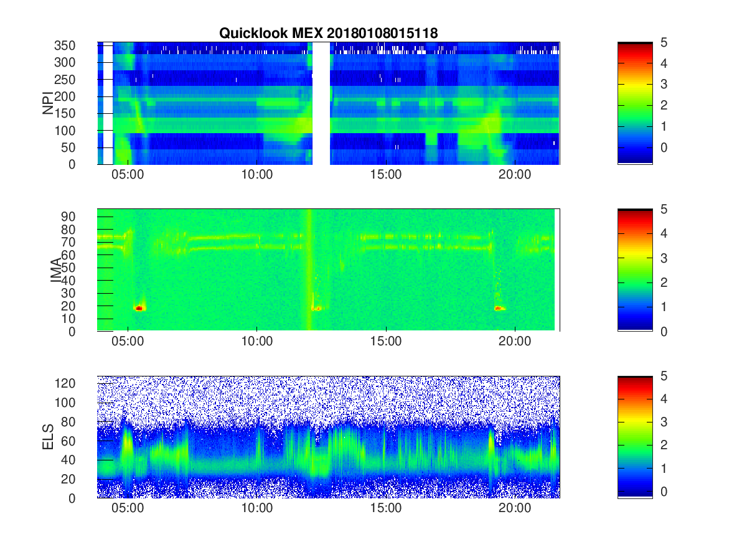The image size is (747, 560).
Task: Click the 05:00 time label under ELS panel
Action: (128, 509)
